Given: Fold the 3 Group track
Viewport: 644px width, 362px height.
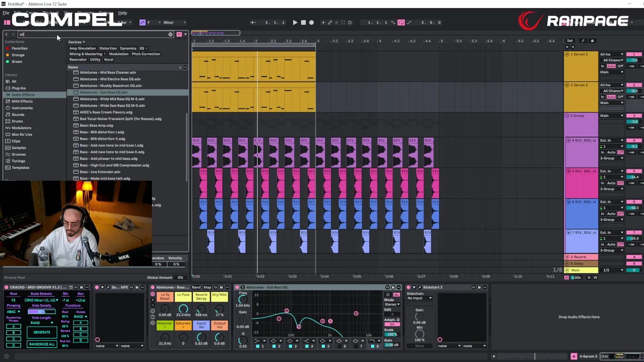Looking at the screenshot, I should 568,116.
